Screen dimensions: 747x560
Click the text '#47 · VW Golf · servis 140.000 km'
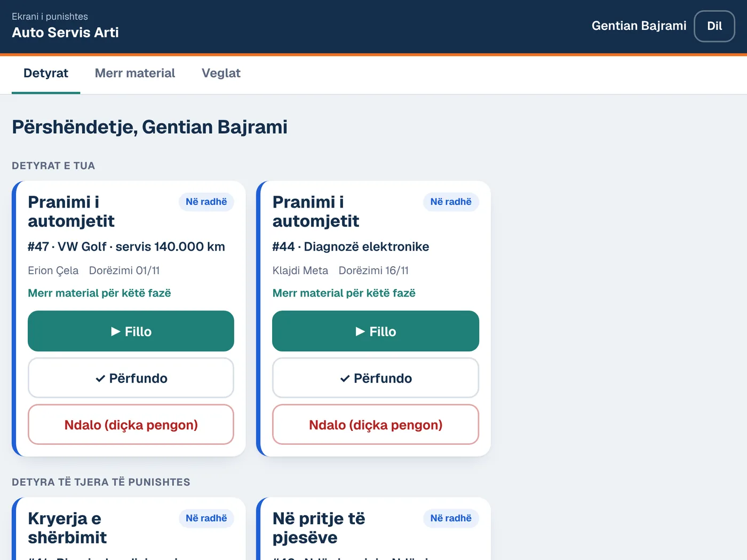click(x=126, y=246)
